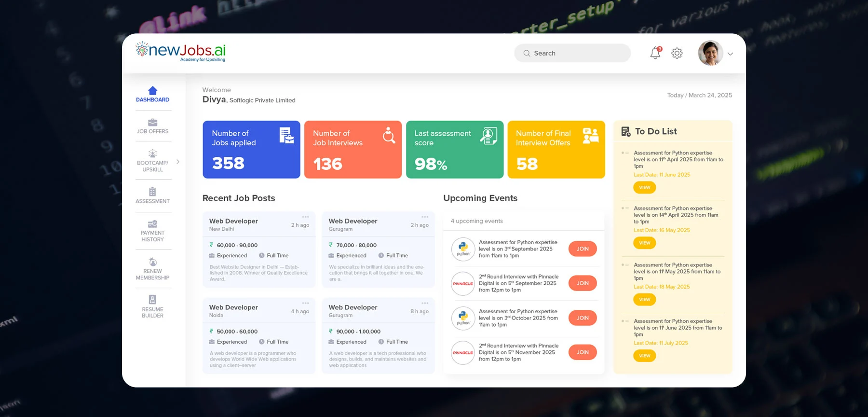Open options menu on Noida job post
The height and width of the screenshot is (417, 868).
pyautogui.click(x=305, y=303)
